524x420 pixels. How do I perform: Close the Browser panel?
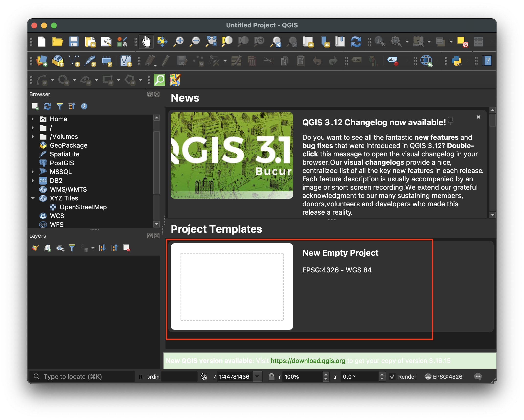click(x=157, y=94)
